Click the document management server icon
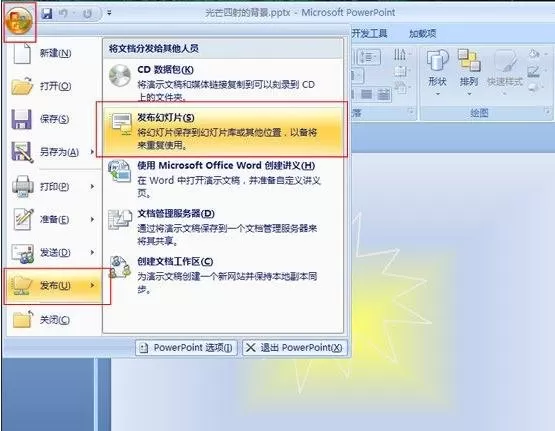 click(x=120, y=219)
